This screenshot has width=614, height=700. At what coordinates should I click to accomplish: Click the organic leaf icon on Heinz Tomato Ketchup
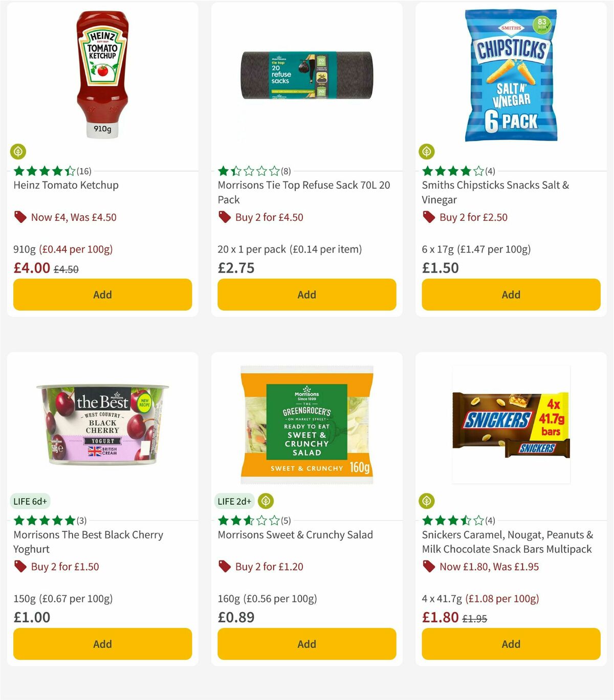(19, 151)
